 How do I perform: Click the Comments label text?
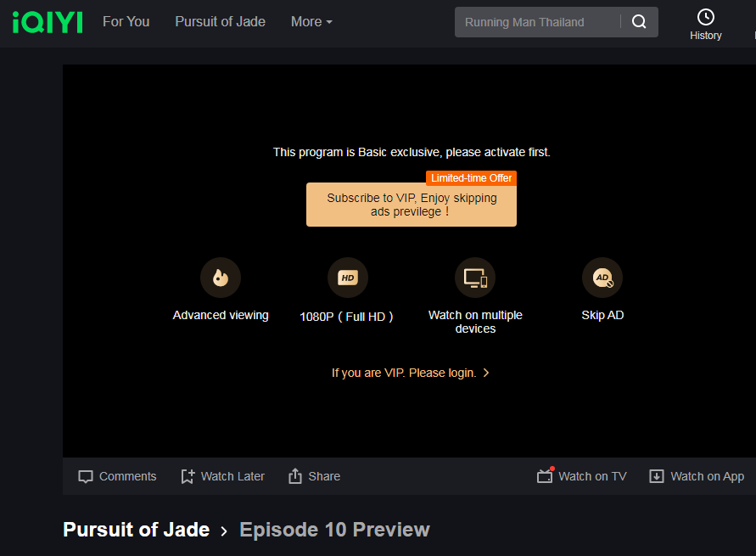(x=128, y=476)
